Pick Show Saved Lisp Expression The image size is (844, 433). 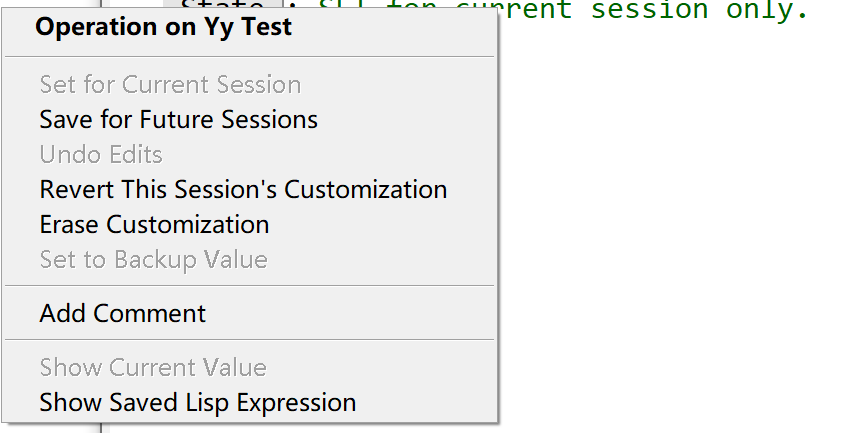pos(197,402)
